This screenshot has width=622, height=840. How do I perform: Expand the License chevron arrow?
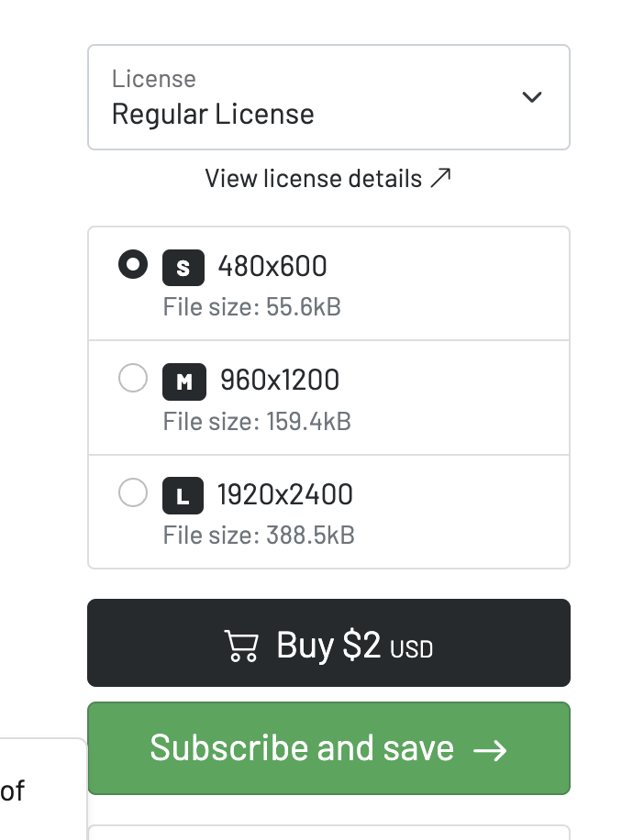pyautogui.click(x=531, y=97)
